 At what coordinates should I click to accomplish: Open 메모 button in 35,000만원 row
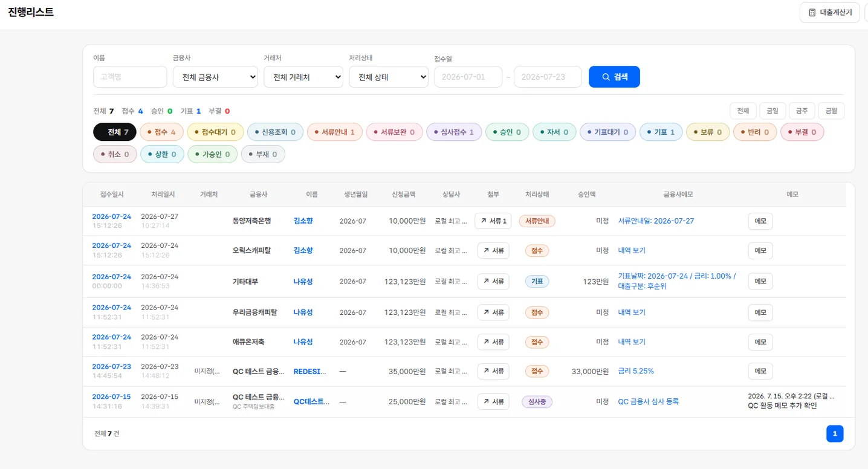tap(760, 371)
